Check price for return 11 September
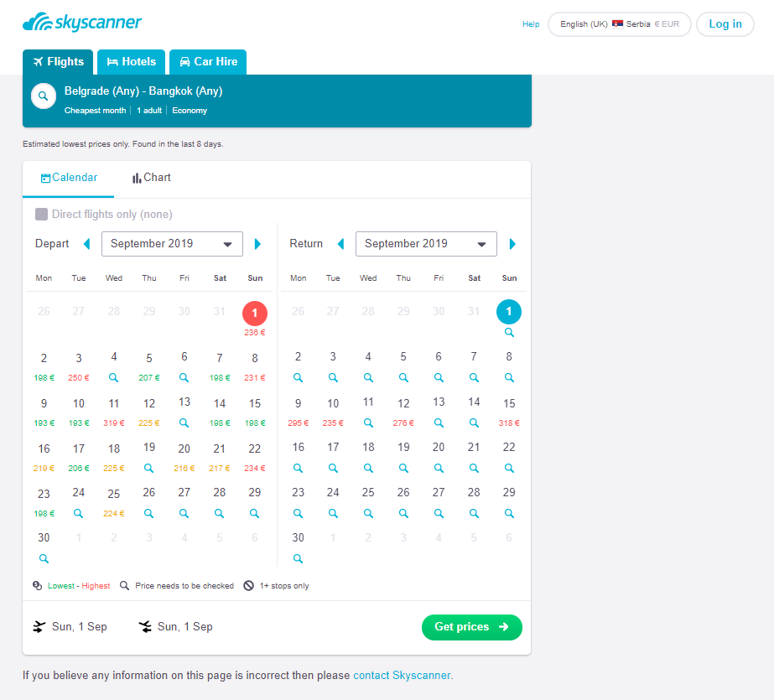Screen dimensions: 774x700 (x=368, y=423)
